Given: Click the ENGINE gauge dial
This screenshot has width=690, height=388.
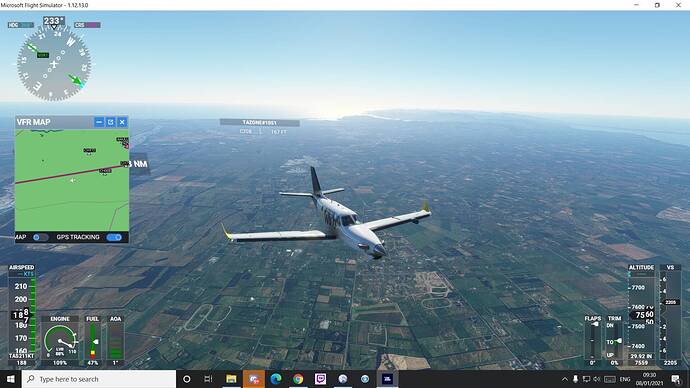Looking at the screenshot, I should click(x=60, y=341).
